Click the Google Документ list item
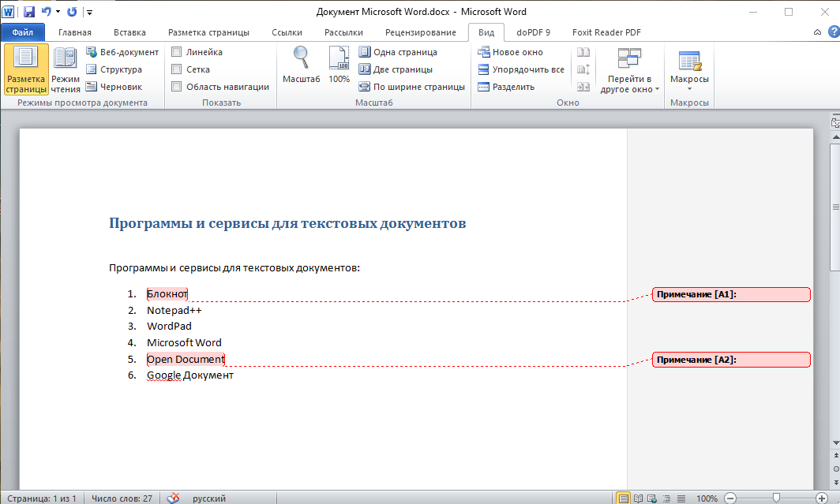This screenshot has height=504, width=840. (x=190, y=375)
